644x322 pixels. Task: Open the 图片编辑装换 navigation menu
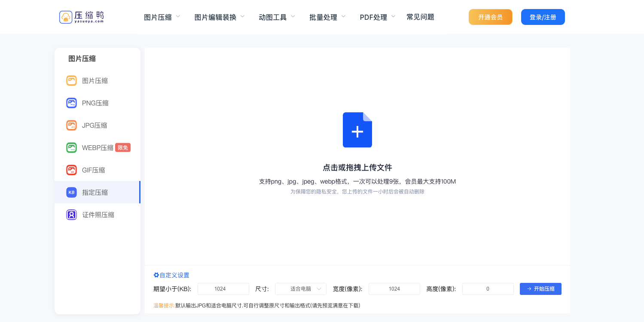pos(215,17)
